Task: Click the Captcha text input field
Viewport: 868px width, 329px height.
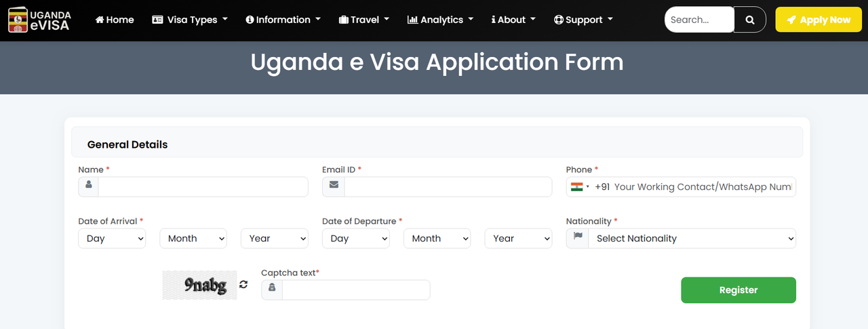Action: point(356,290)
